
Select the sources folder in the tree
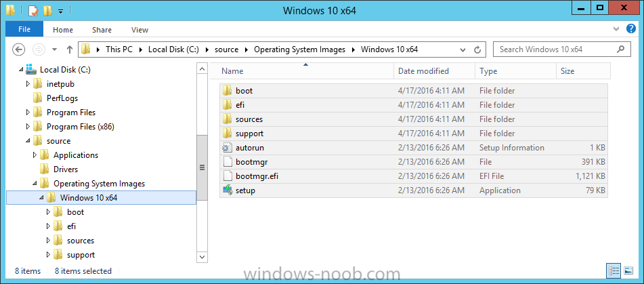81,241
